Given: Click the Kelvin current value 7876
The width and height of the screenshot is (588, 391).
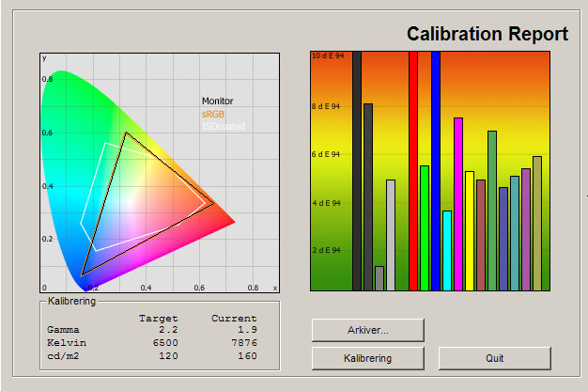Looking at the screenshot, I should pos(241,344).
